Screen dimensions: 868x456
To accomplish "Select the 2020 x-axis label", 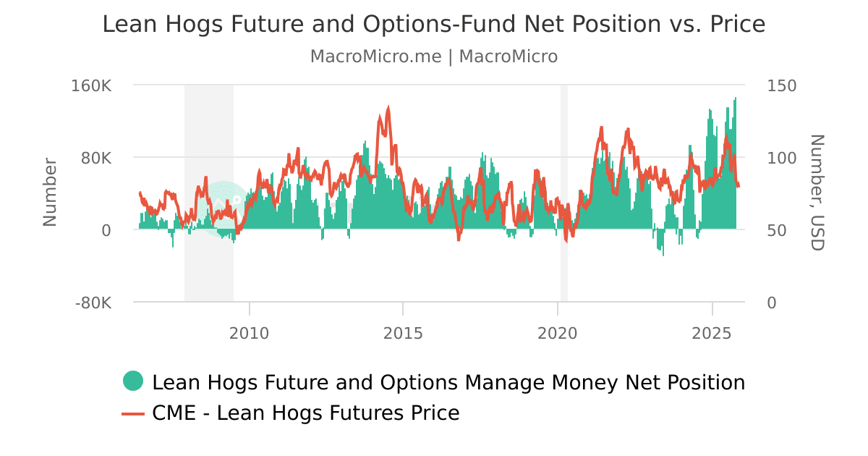I will click(558, 333).
